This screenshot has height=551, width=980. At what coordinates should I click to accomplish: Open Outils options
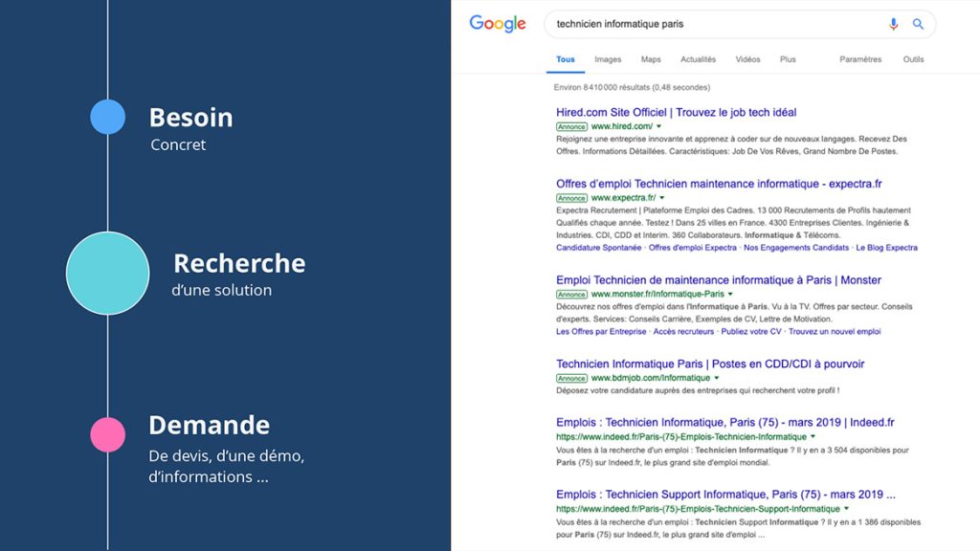click(913, 59)
